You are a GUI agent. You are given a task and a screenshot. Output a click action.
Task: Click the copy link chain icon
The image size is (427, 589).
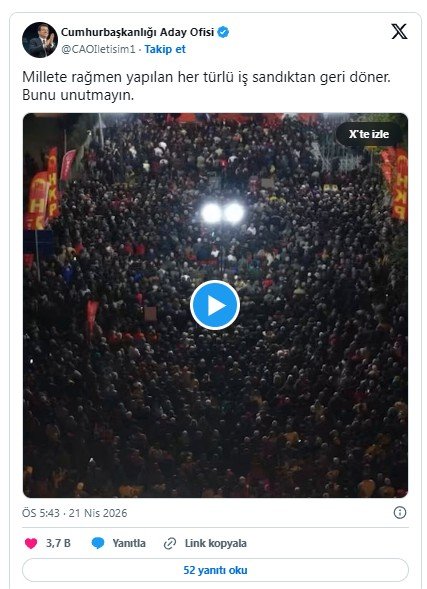(x=170, y=543)
